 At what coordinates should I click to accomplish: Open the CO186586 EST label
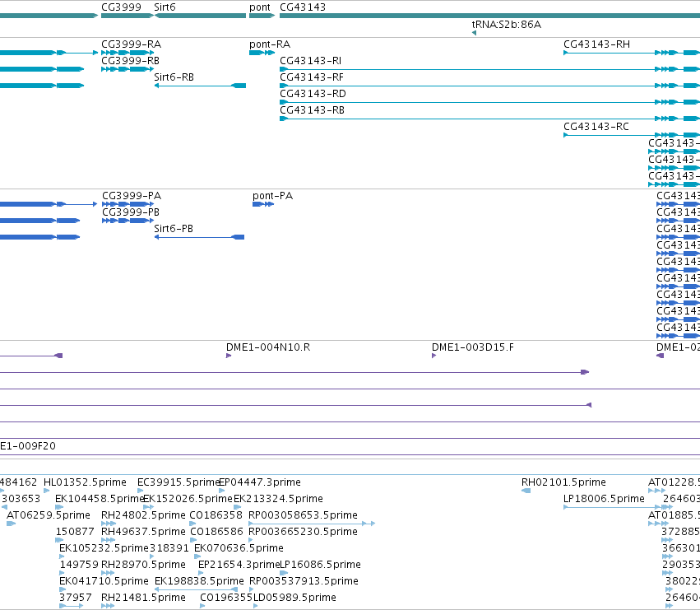(x=216, y=532)
